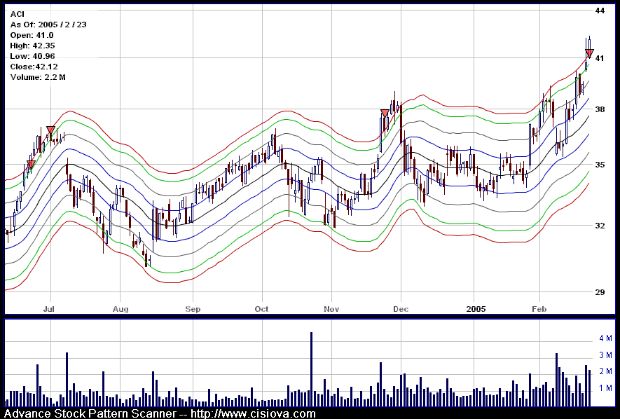620x419 pixels.
Task: Click the 29 price axis label
Action: coord(600,292)
